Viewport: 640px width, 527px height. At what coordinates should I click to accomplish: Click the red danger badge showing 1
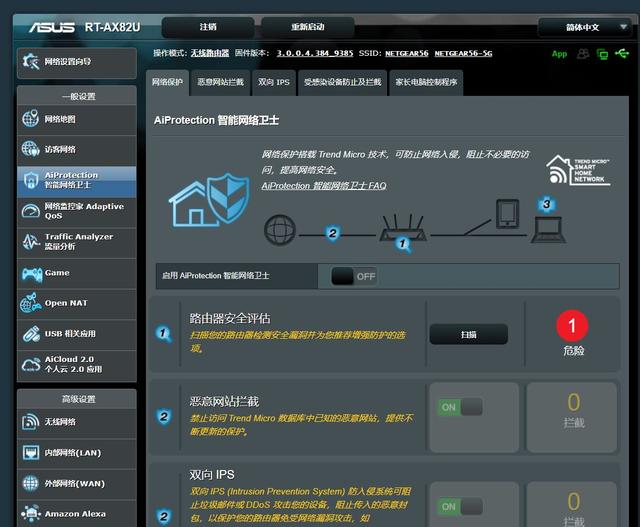click(572, 326)
